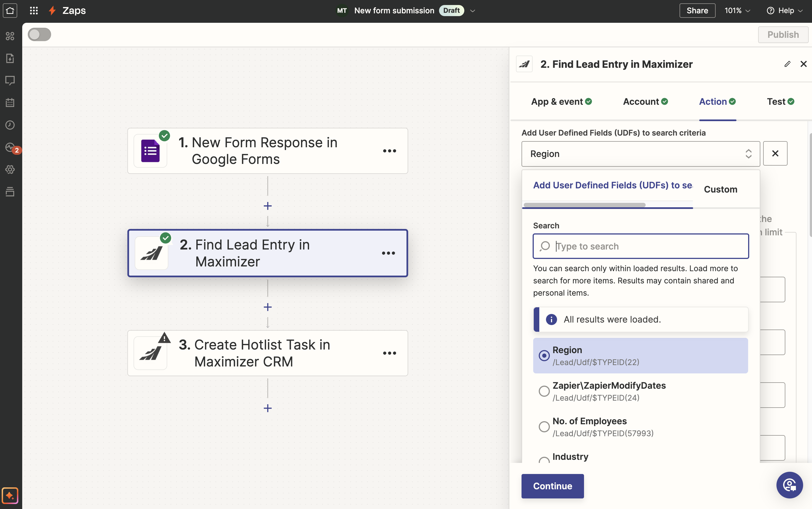Focus the Type to search field
The image size is (812, 509).
coord(640,246)
